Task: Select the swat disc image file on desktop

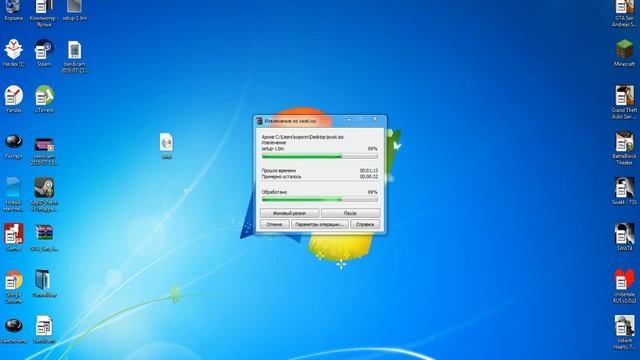Action: pyautogui.click(x=166, y=146)
